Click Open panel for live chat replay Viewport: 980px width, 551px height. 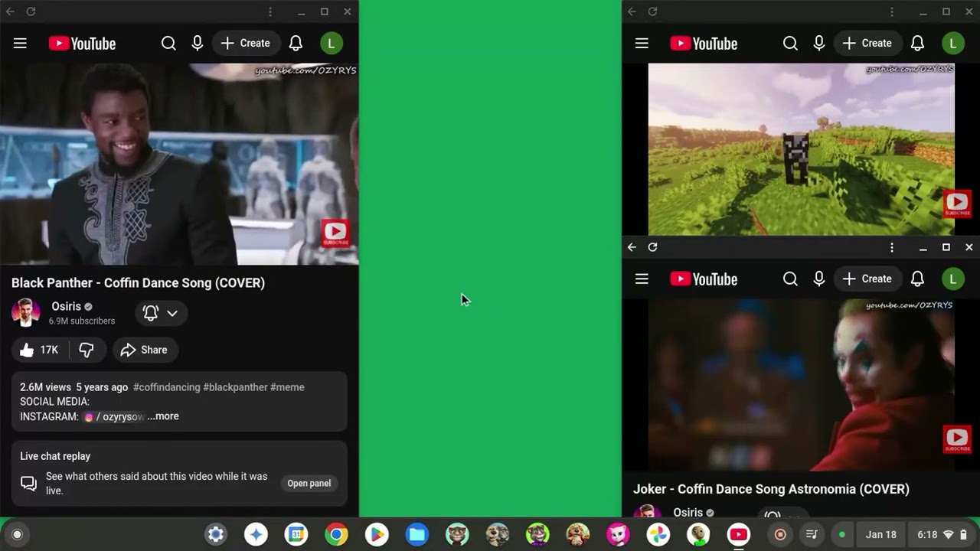(309, 484)
